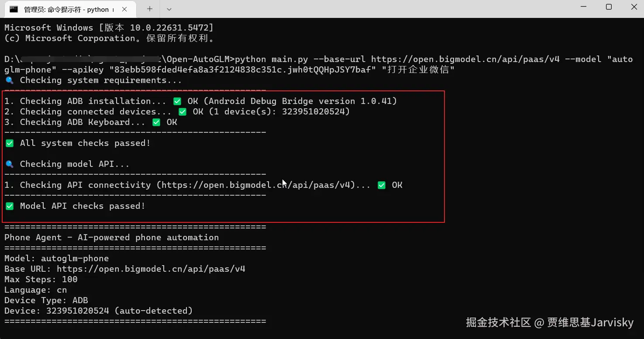The image size is (644, 339).
Task: Minimize the terminal window
Action: (x=583, y=7)
